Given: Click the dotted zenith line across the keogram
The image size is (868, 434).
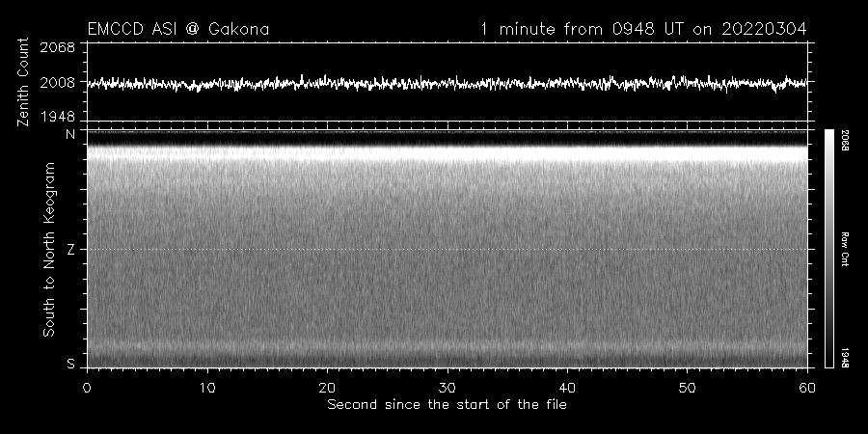Looking at the screenshot, I should coord(447,249).
